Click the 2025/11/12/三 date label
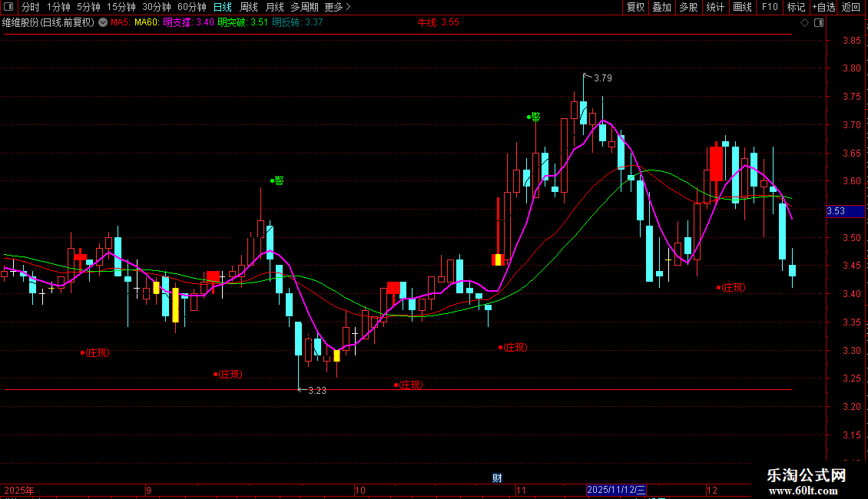The width and height of the screenshot is (868, 499). point(616,490)
